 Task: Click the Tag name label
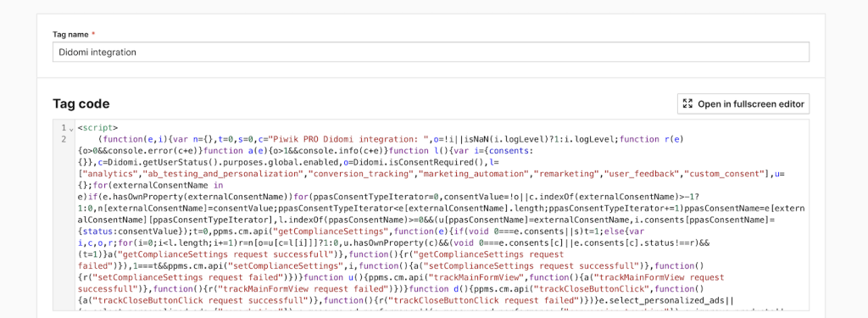pyautogui.click(x=70, y=35)
